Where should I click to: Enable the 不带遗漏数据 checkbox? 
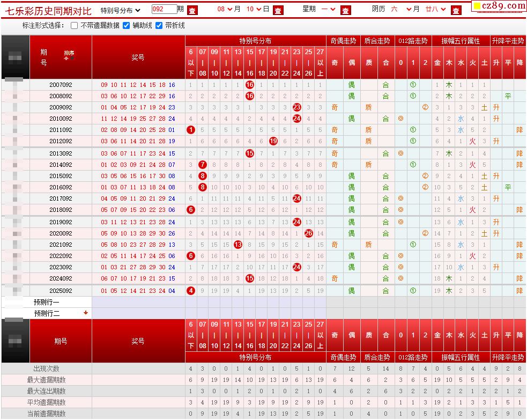tap(75, 26)
